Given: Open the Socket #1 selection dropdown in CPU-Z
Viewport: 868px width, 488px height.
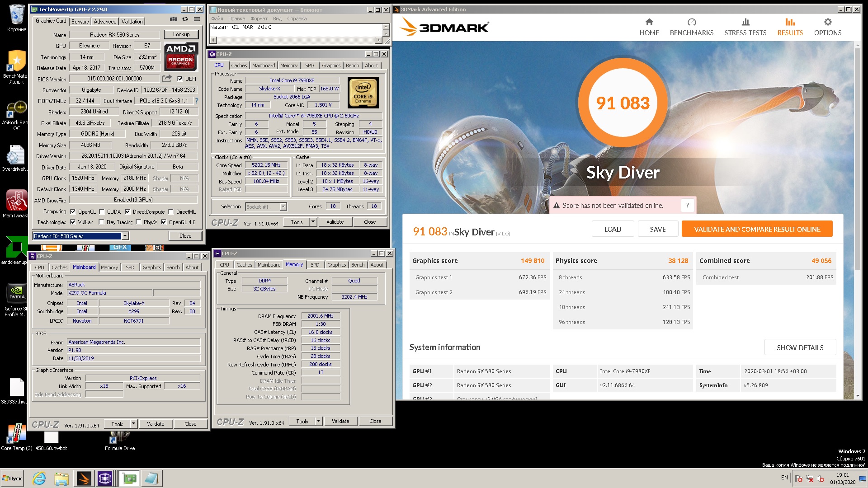Looking at the screenshot, I should [x=283, y=206].
